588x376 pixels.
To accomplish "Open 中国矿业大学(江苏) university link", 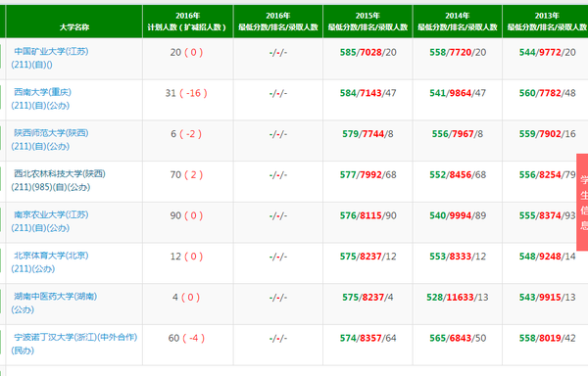I will [51, 51].
